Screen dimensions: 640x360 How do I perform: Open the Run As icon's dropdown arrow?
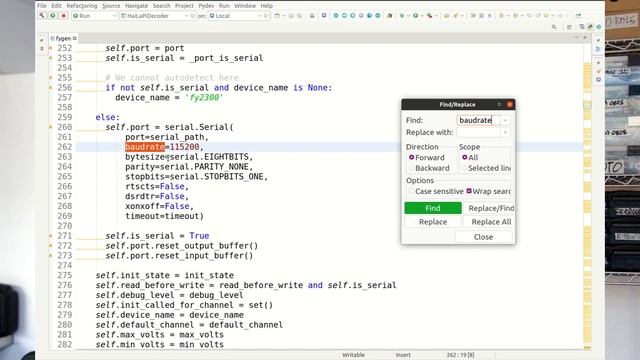point(421,16)
